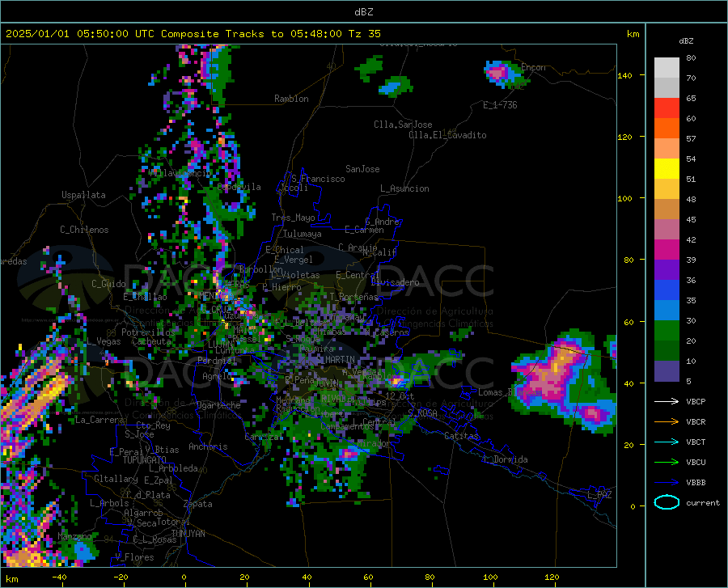Click the 'E_Challao' map label

[x=145, y=297]
